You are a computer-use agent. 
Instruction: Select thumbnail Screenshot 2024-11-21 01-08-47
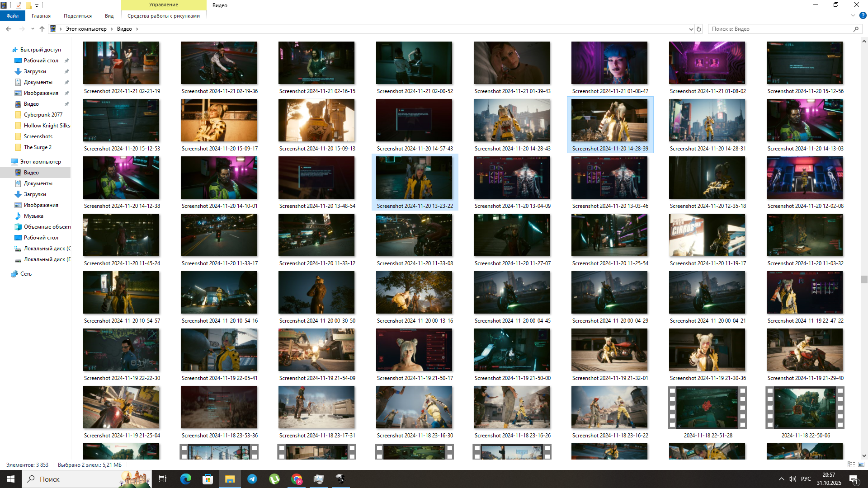tap(609, 63)
